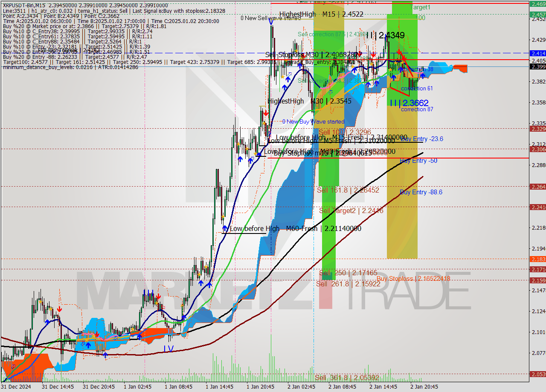Select the 'I I | 2.3662' wave label
This screenshot has height=392, width=546.
click(x=409, y=103)
